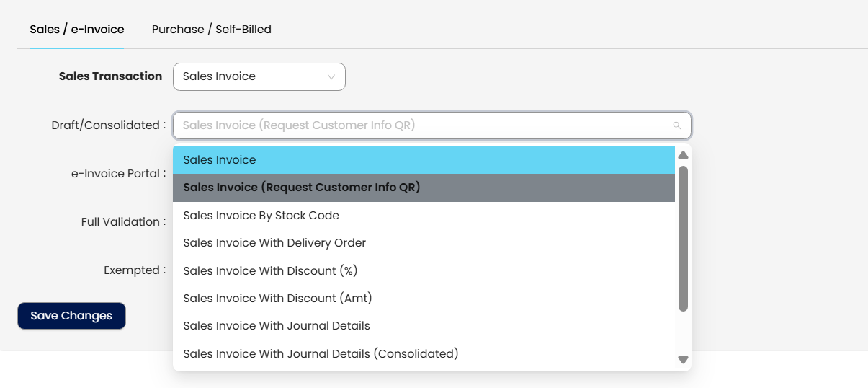
Task: Focus the Draft/Consolidated search input
Action: tap(425, 125)
